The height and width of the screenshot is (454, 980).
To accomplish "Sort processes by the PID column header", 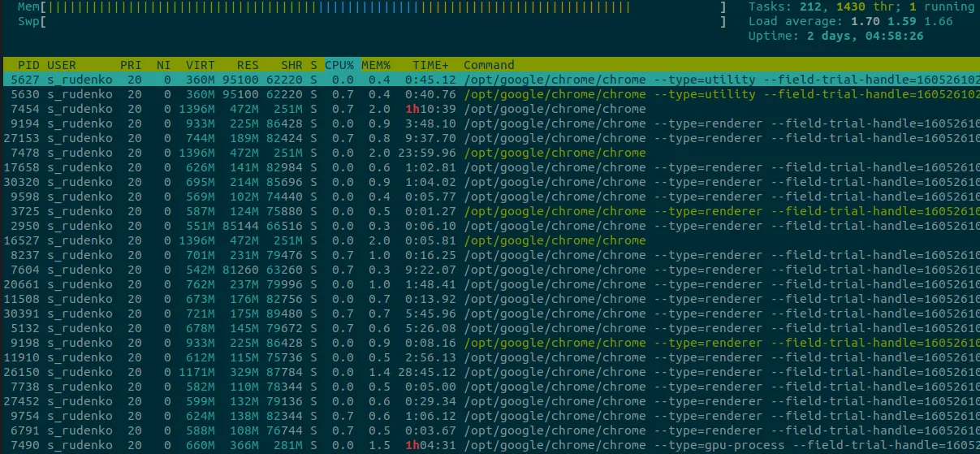I will tap(28, 65).
